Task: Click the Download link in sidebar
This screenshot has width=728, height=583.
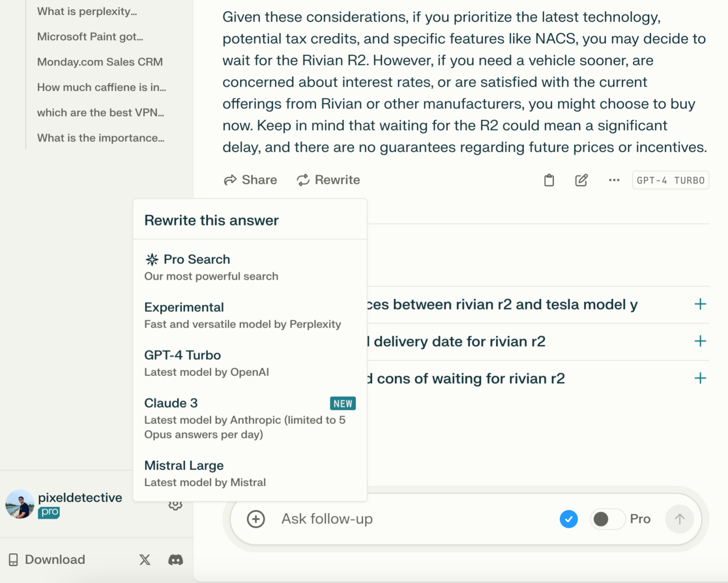Action: point(55,559)
